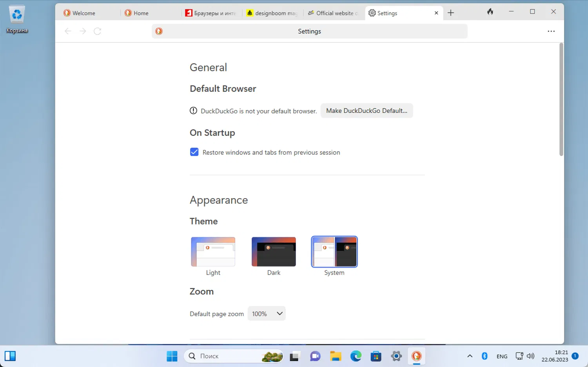This screenshot has width=588, height=367.
Task: Click the info icon beside default browser notice
Action: tap(193, 111)
